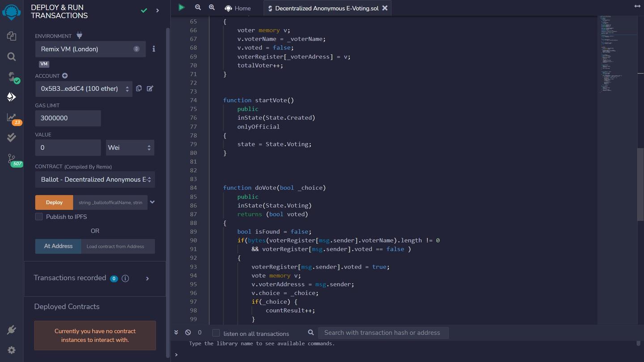Copy the selected account address
The width and height of the screenshot is (644, 362).
click(x=139, y=88)
